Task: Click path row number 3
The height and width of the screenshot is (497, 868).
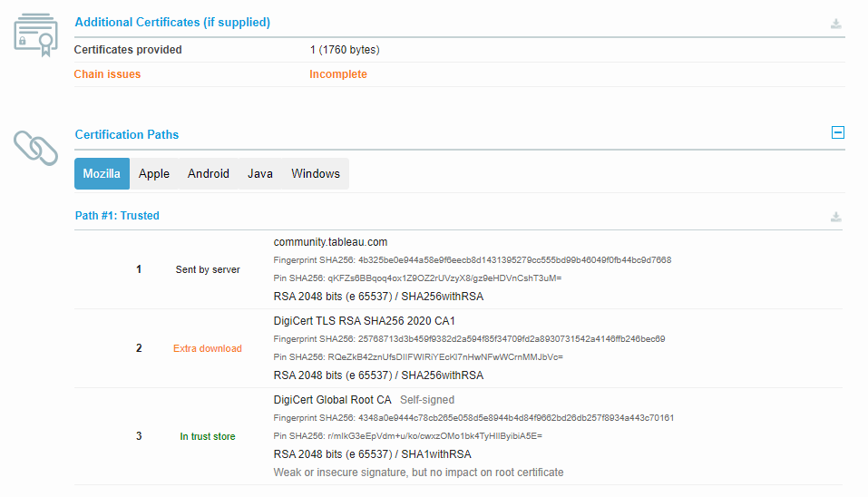Action: point(139,436)
